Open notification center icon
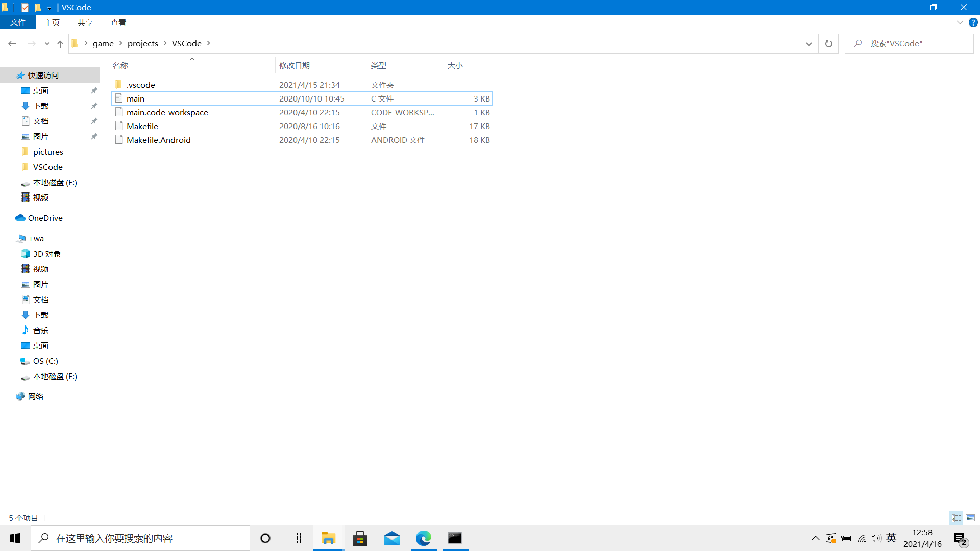The width and height of the screenshot is (980, 551). [x=961, y=538]
